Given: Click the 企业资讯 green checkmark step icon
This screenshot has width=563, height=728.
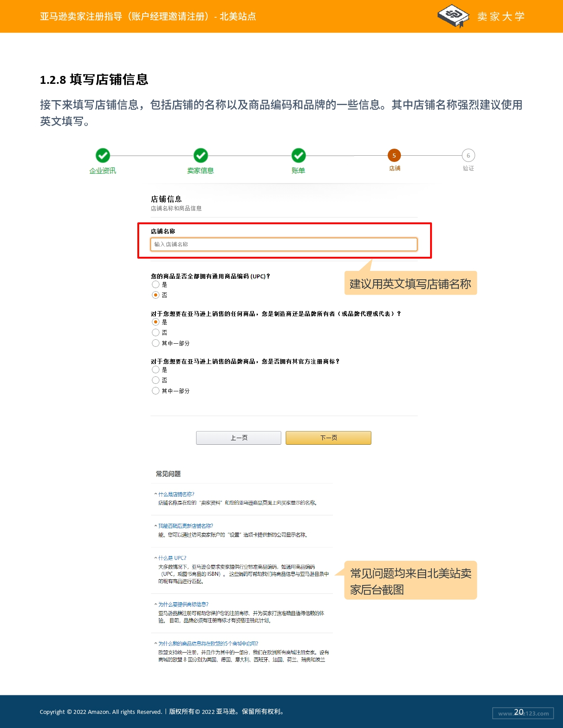Looking at the screenshot, I should pyautogui.click(x=103, y=155).
